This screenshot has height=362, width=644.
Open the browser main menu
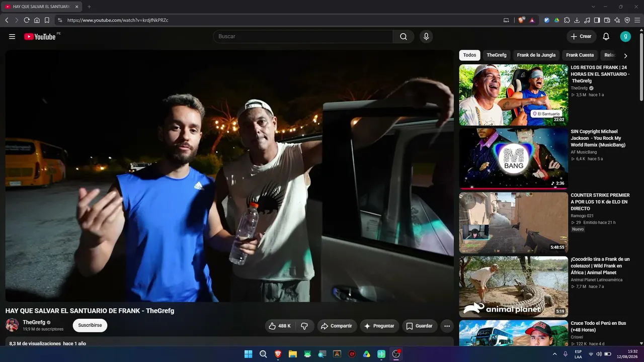pos(637,20)
